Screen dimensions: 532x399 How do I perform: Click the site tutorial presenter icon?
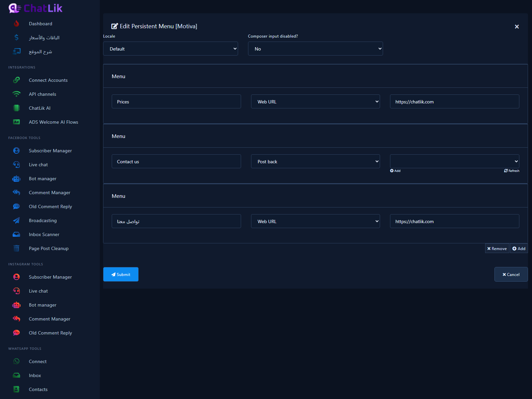[16, 52]
